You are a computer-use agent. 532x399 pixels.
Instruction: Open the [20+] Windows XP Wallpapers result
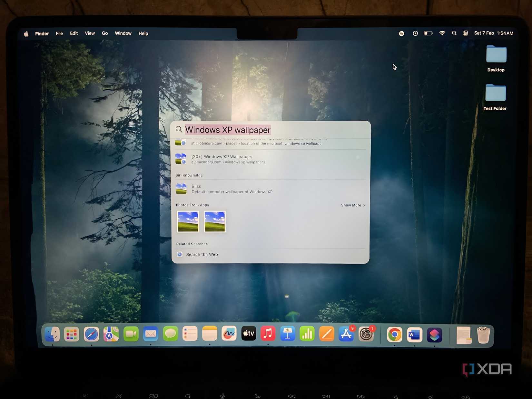(271, 159)
